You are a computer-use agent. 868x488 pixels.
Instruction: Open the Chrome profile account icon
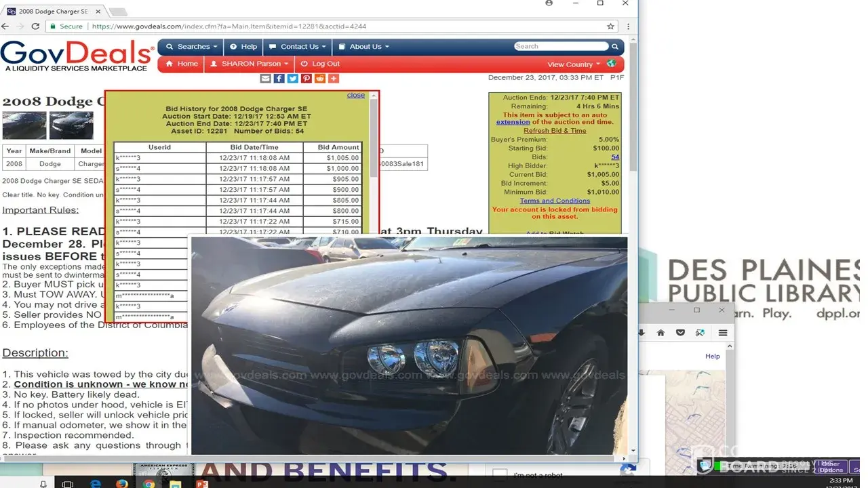coord(549,3)
